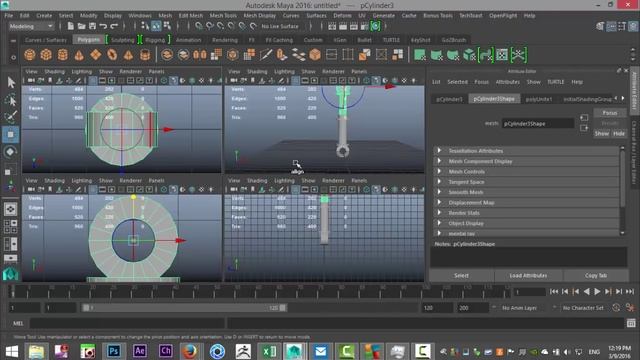Click the Undo arrow icon
Screen dimensions: 640x360
[103, 26]
